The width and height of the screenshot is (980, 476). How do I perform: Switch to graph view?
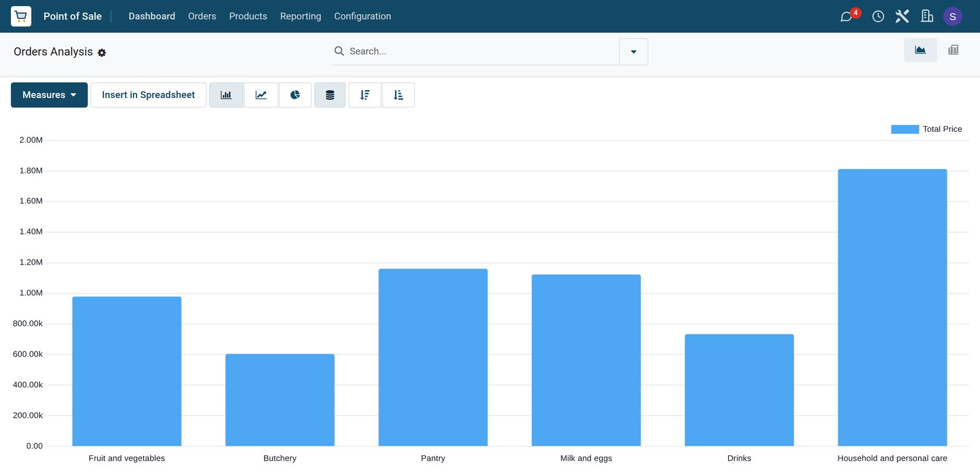tap(920, 50)
